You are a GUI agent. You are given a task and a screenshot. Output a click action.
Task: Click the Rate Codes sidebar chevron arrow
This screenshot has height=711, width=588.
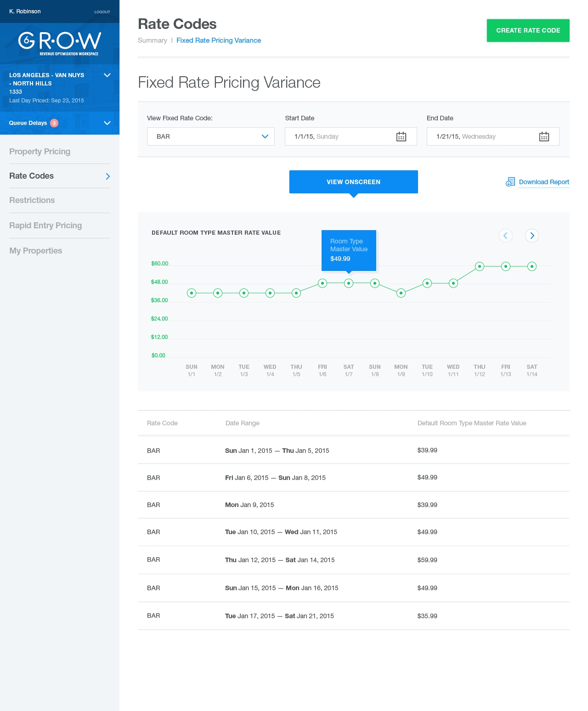107,176
